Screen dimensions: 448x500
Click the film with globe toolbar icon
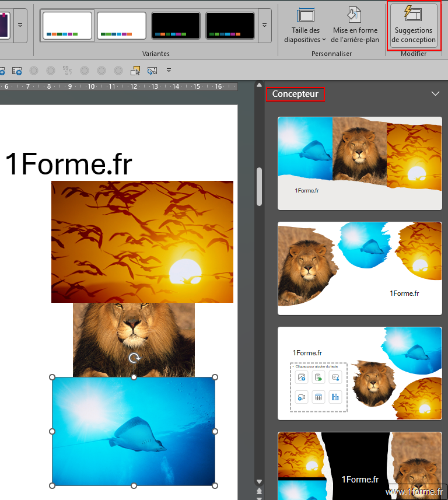tap(17, 71)
